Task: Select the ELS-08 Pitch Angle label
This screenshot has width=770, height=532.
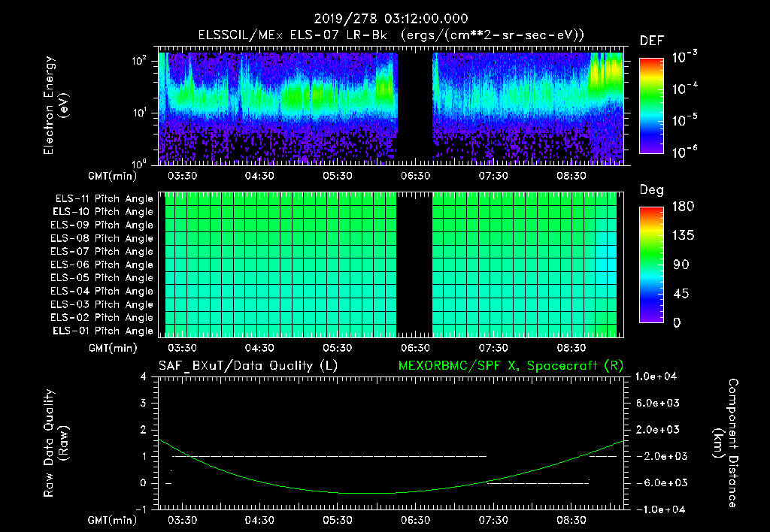Action: click(102, 238)
